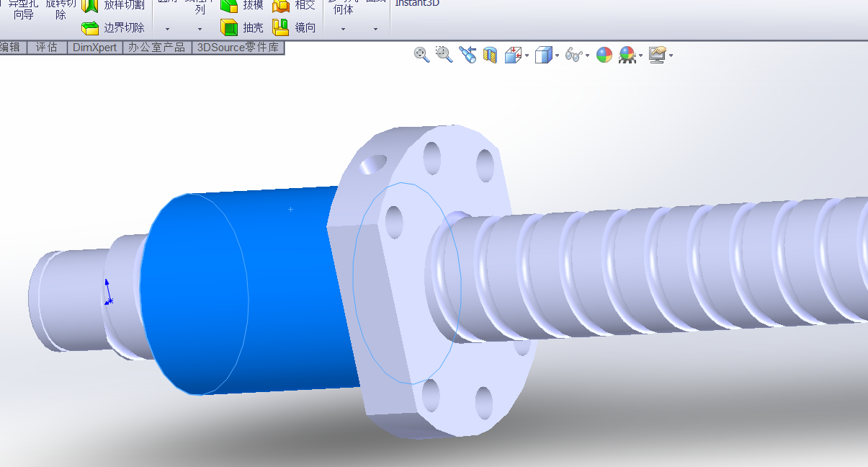The width and height of the screenshot is (868, 467).
Task: Click the 边界切除 text label
Action: [x=124, y=28]
